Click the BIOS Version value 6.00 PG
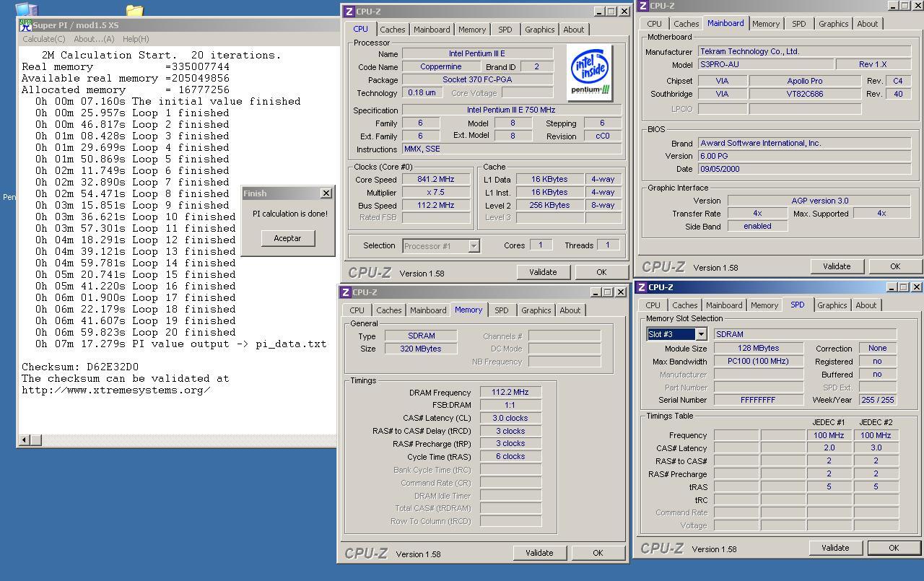Image resolution: width=924 pixels, height=581 pixels. [803, 156]
